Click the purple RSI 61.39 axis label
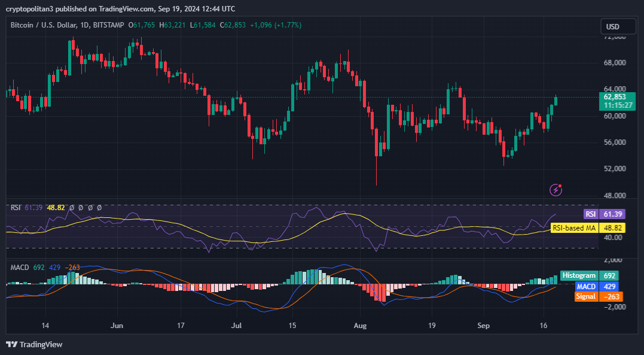Screen dimensions: 644x355 [603, 214]
